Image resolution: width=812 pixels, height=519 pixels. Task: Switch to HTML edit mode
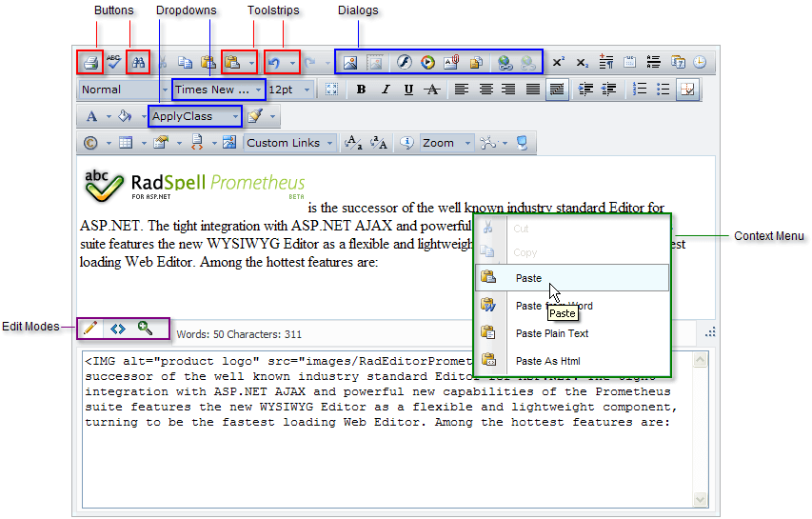(118, 329)
